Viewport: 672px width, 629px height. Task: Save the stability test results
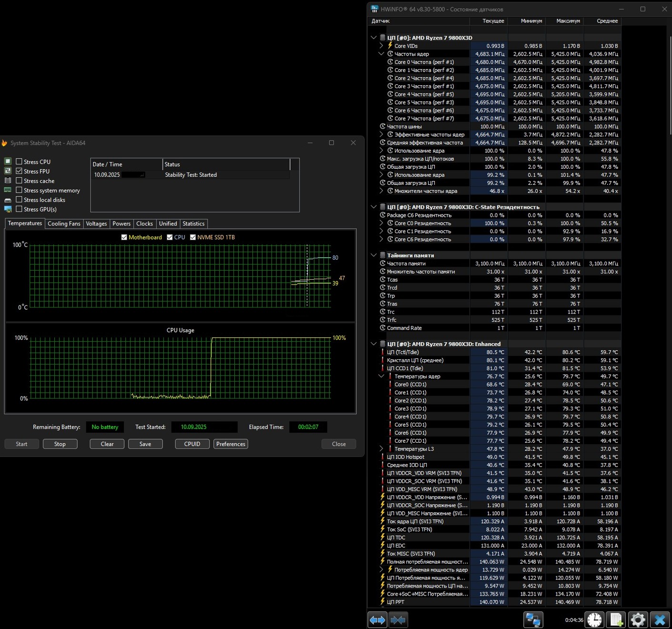coord(145,444)
